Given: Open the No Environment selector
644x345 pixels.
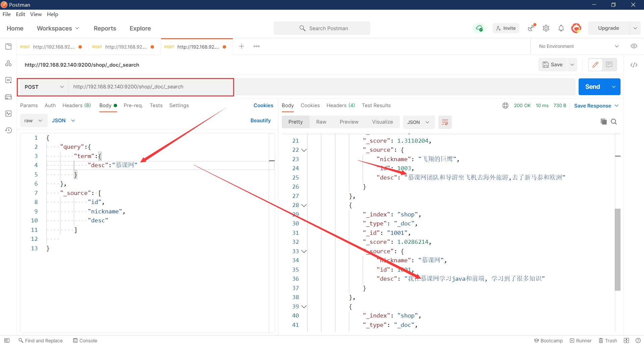Looking at the screenshot, I should 578,46.
